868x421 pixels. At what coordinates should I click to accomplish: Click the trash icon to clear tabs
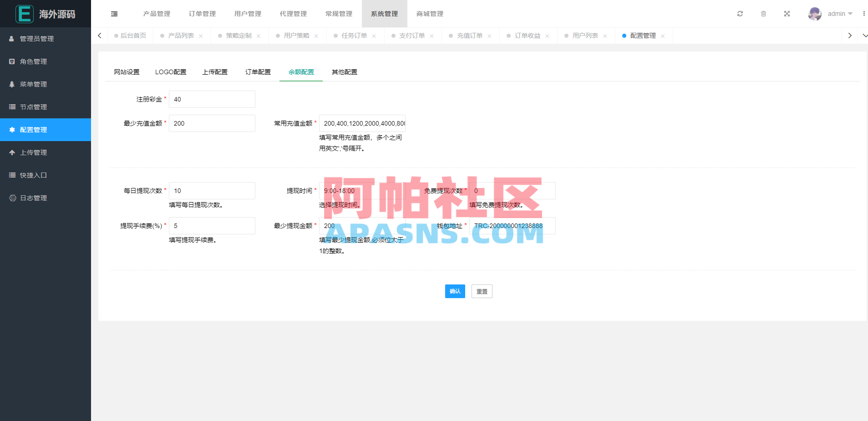coord(763,14)
